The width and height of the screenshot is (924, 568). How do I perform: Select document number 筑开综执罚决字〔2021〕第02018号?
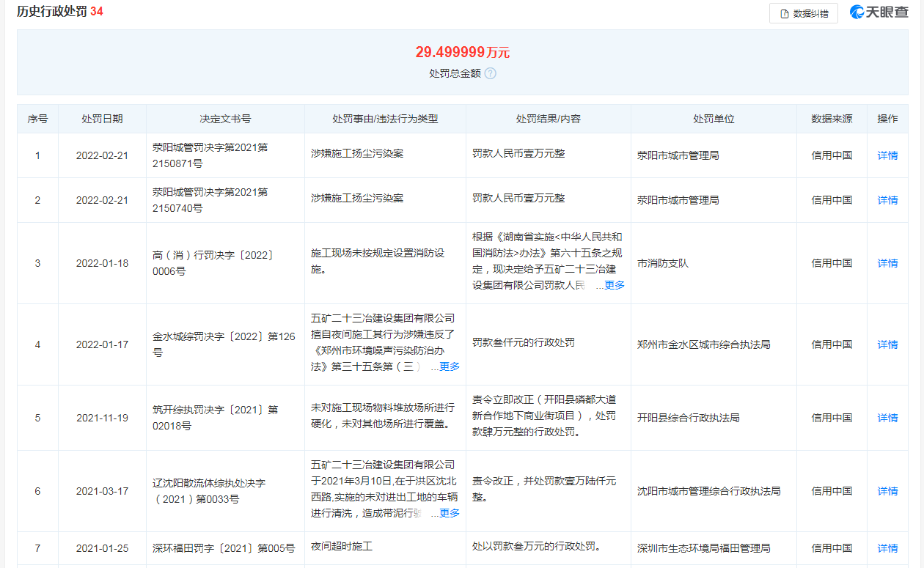[x=216, y=418]
